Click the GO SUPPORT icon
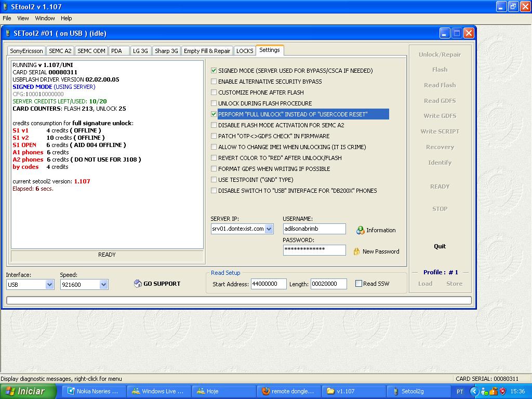Viewport: 532px width, 399px height. tap(138, 284)
